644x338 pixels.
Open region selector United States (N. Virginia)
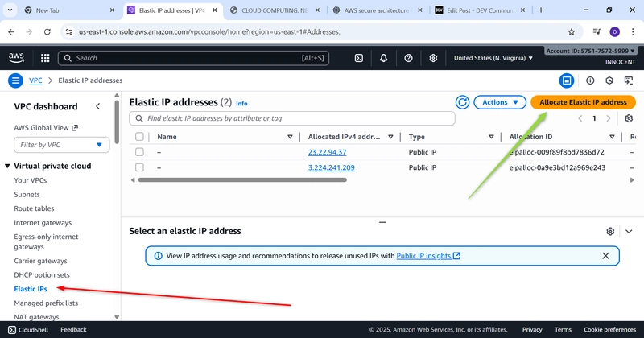click(493, 58)
